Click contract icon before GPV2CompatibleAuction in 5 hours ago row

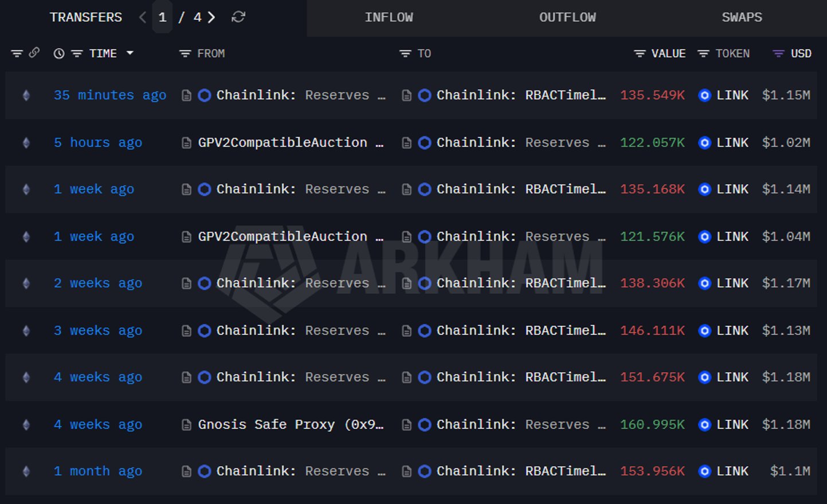[x=186, y=143]
